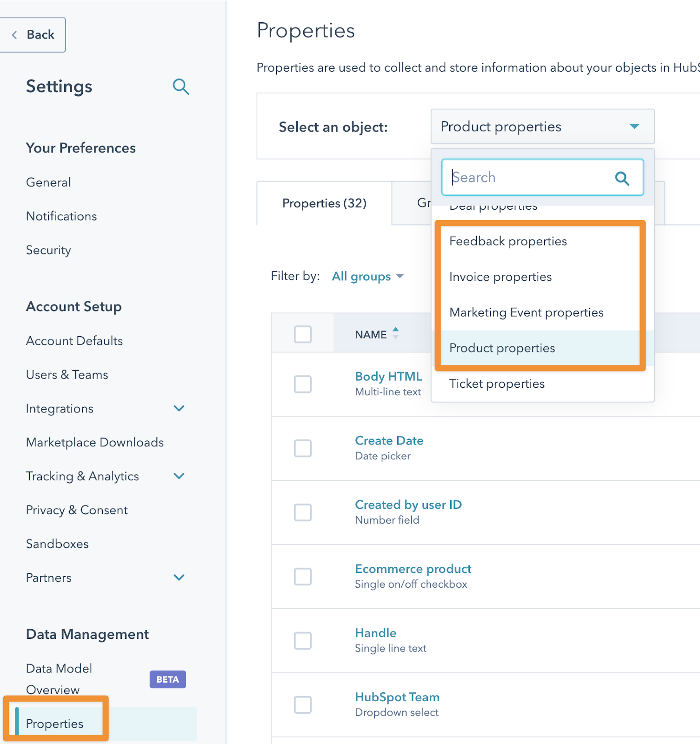Choose Ticket properties from the list

pos(497,384)
